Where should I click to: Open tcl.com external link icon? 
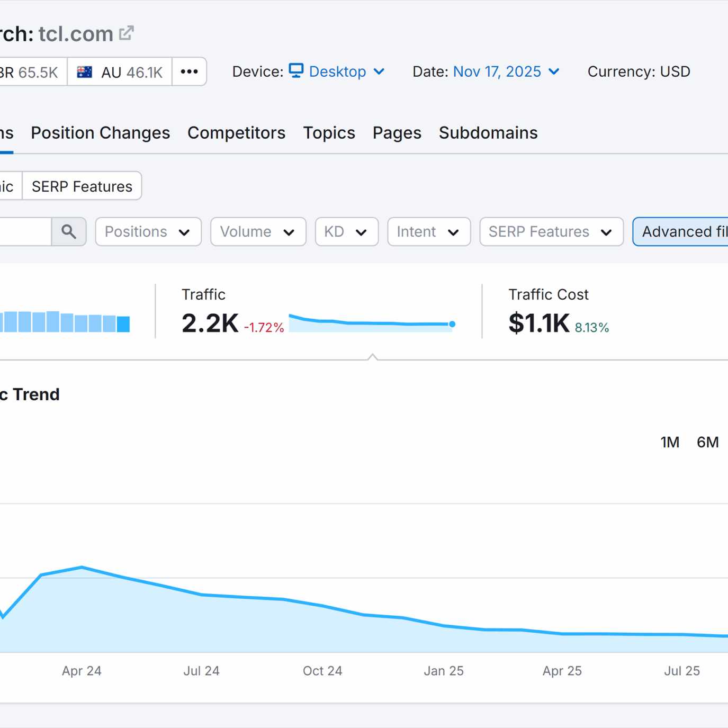[x=126, y=33]
